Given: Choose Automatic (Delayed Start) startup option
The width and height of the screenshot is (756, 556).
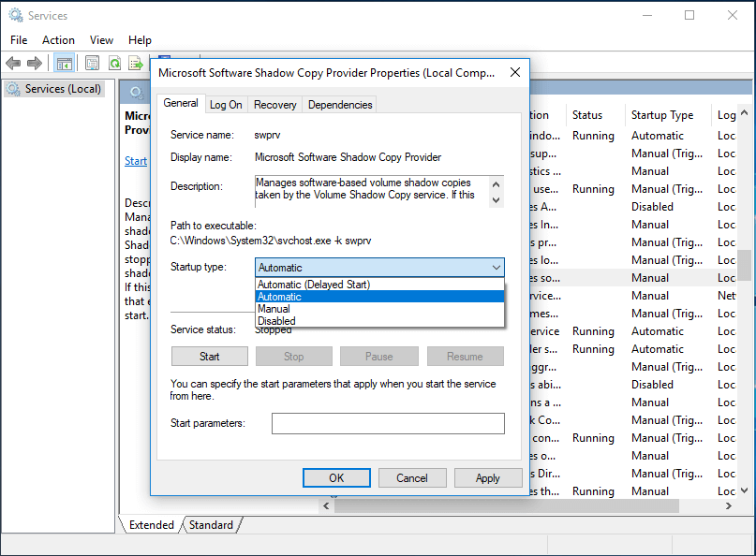Looking at the screenshot, I should [379, 285].
